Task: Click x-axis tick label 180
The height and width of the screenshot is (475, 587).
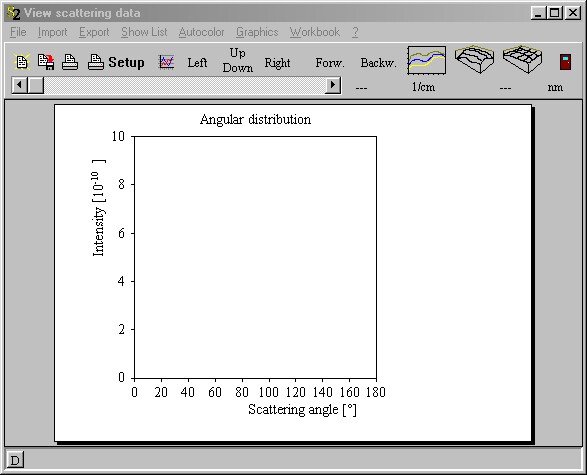Action: (x=375, y=392)
